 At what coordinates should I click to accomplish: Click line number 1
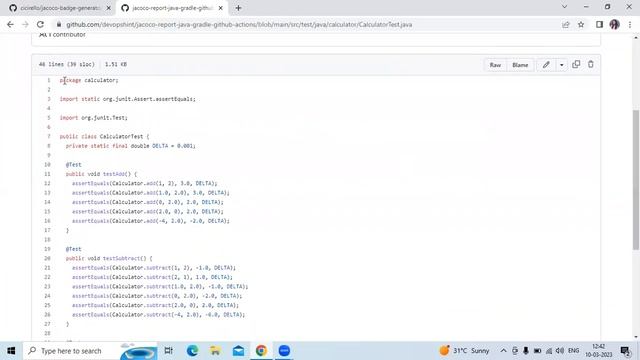tap(49, 80)
